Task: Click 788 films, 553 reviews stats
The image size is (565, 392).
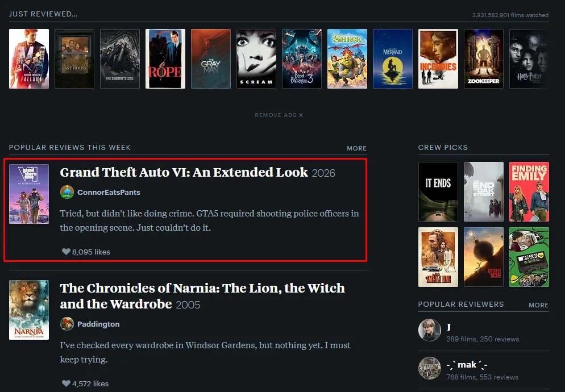Action: (483, 377)
